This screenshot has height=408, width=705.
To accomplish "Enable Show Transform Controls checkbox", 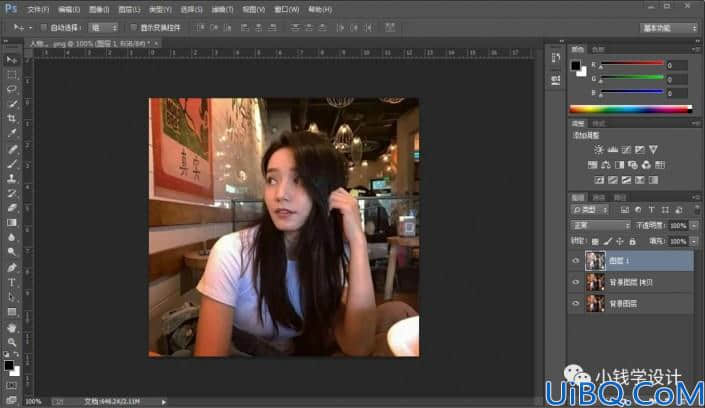I will coord(134,27).
